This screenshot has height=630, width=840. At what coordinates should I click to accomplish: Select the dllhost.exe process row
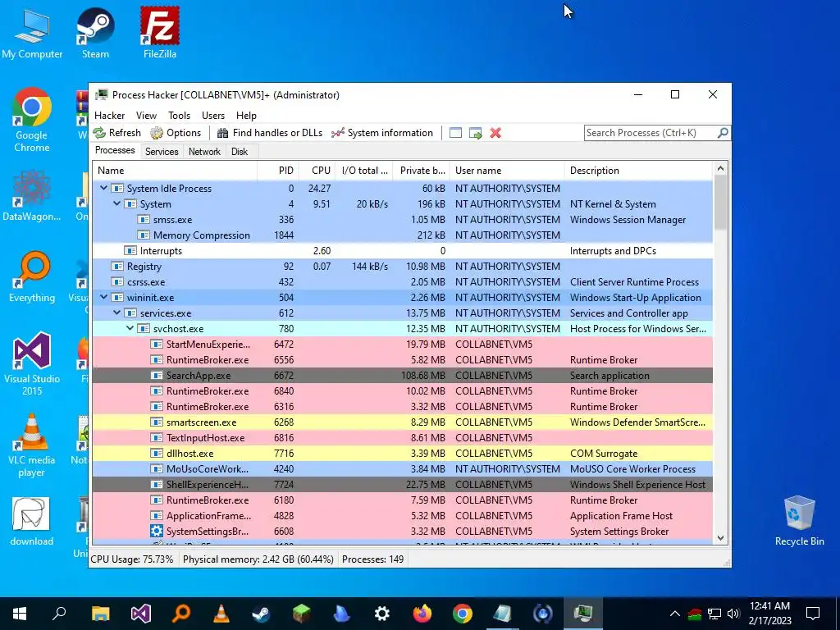click(x=403, y=453)
